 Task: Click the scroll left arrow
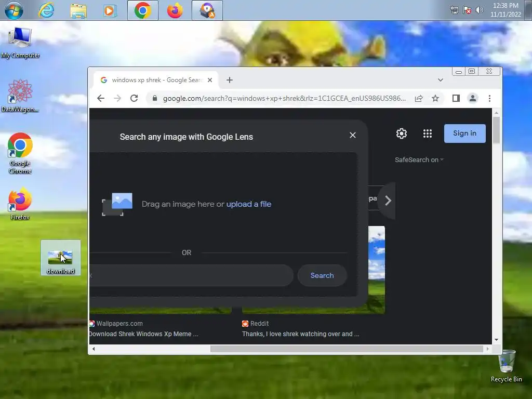[x=94, y=349]
